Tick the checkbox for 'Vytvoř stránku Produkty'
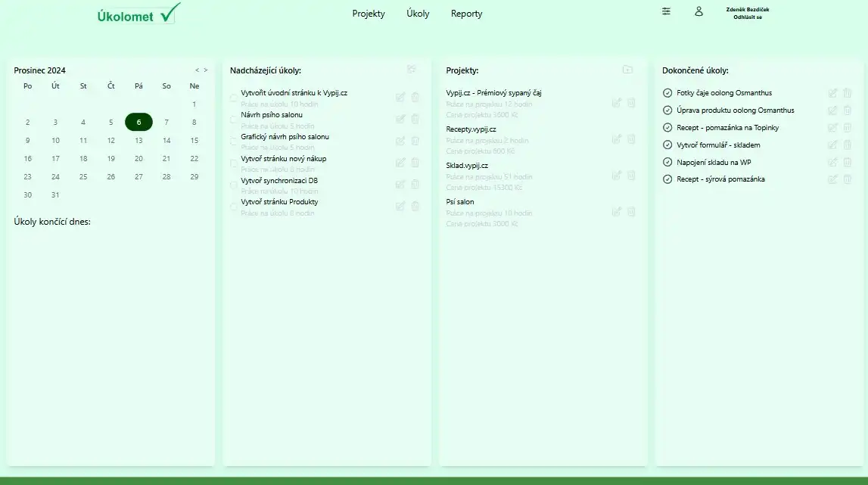The height and width of the screenshot is (485, 868). [234, 206]
